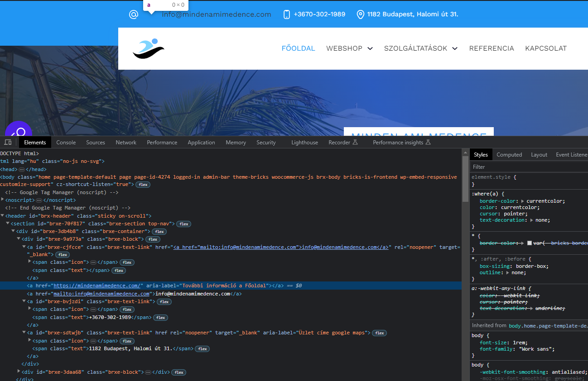Toggle the flex badge beside span class text
Image resolution: width=588 pixels, height=381 pixels.
click(118, 270)
